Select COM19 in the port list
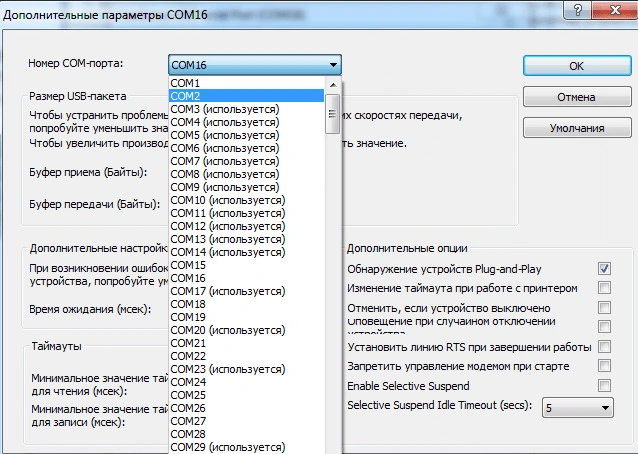The height and width of the screenshot is (454, 638). pos(247,317)
